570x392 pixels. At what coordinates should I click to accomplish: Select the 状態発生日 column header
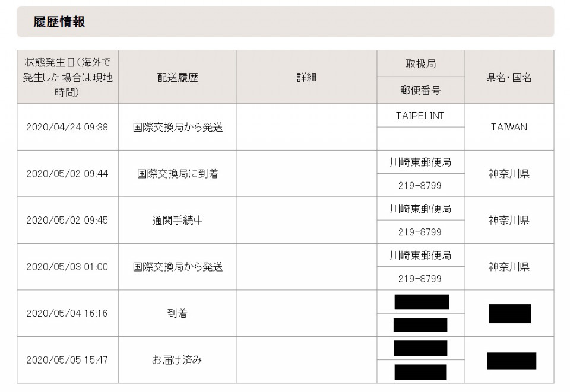[x=68, y=77]
